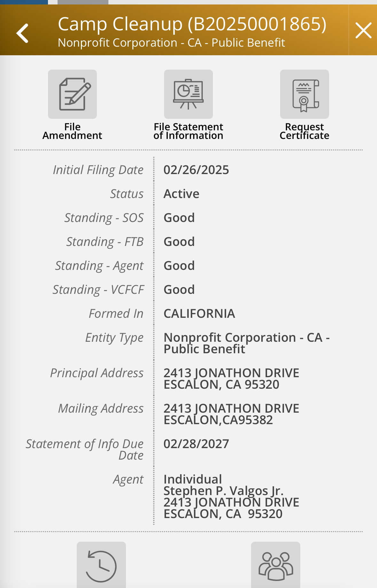
Task: Click the Initial Filing Date value 02/26/2025
Action: click(196, 170)
